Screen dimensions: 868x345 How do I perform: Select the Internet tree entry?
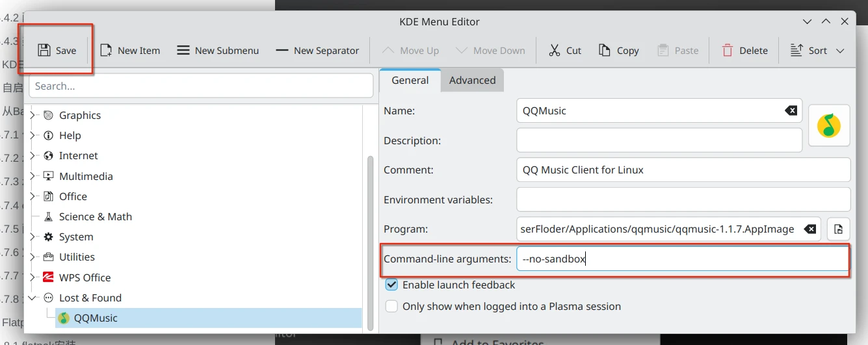[79, 156]
